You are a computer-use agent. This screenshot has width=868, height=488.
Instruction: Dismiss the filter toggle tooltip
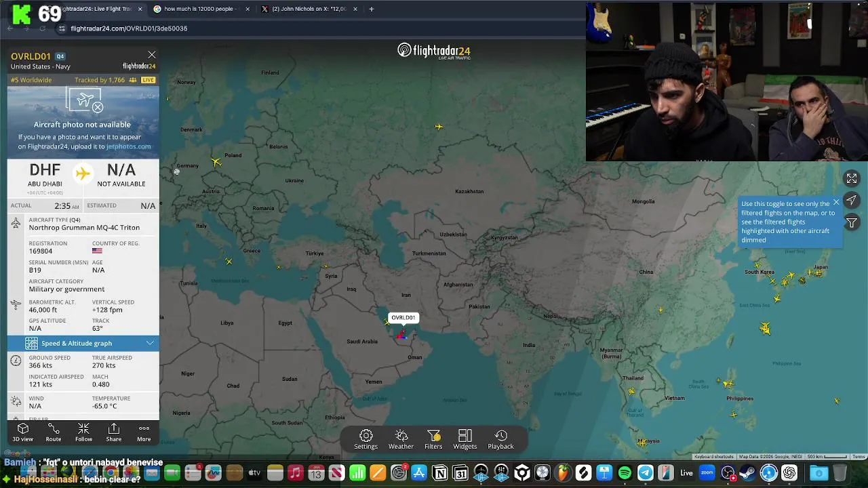[836, 203]
